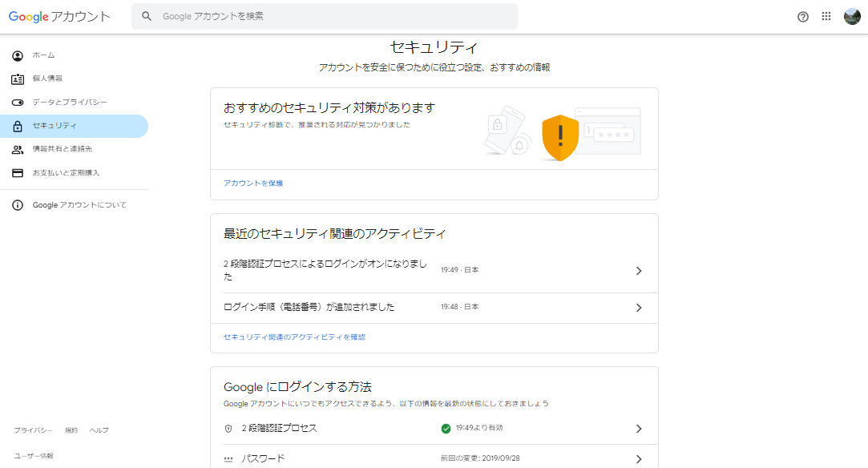Open パスワード setting row
868x468 pixels.
coord(434,457)
